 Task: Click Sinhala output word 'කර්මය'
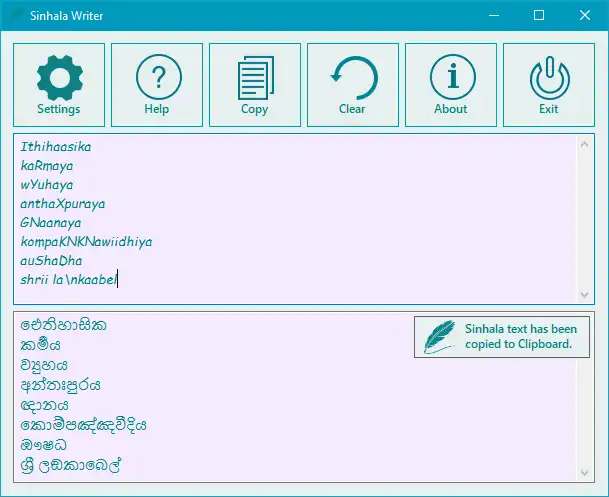coord(40,345)
